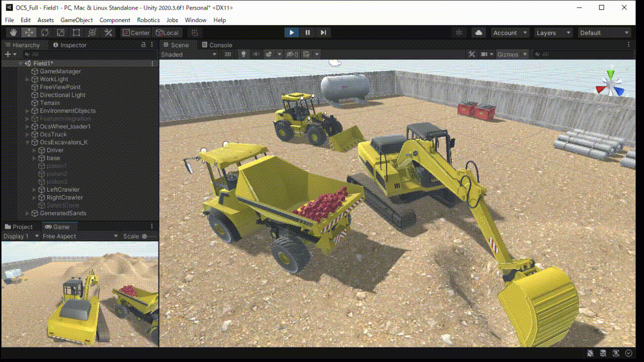Expand the OcsExcavators_K hierarchy item
The height and width of the screenshot is (362, 644).
coord(28,142)
